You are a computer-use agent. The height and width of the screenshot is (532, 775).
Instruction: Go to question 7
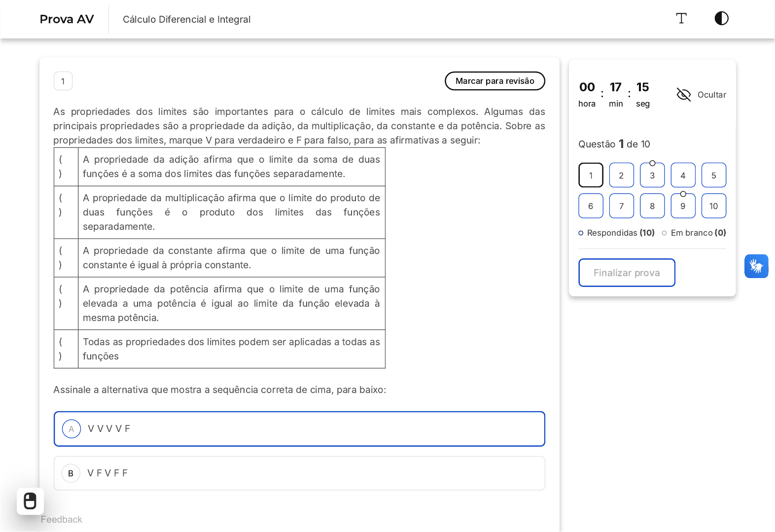621,206
